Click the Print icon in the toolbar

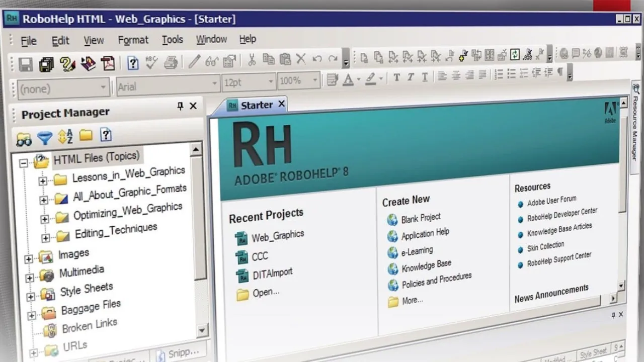[x=171, y=62]
